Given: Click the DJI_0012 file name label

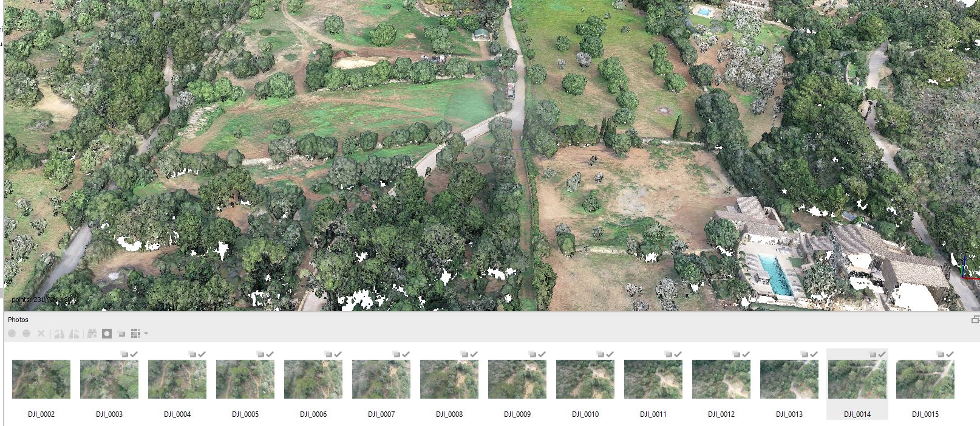Looking at the screenshot, I should (721, 414).
